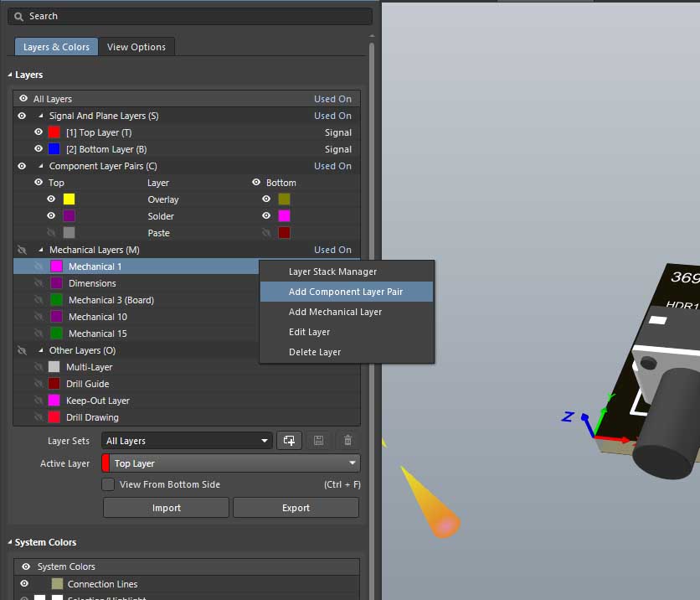700x600 pixels.
Task: Click the Import button
Action: pyautogui.click(x=166, y=508)
